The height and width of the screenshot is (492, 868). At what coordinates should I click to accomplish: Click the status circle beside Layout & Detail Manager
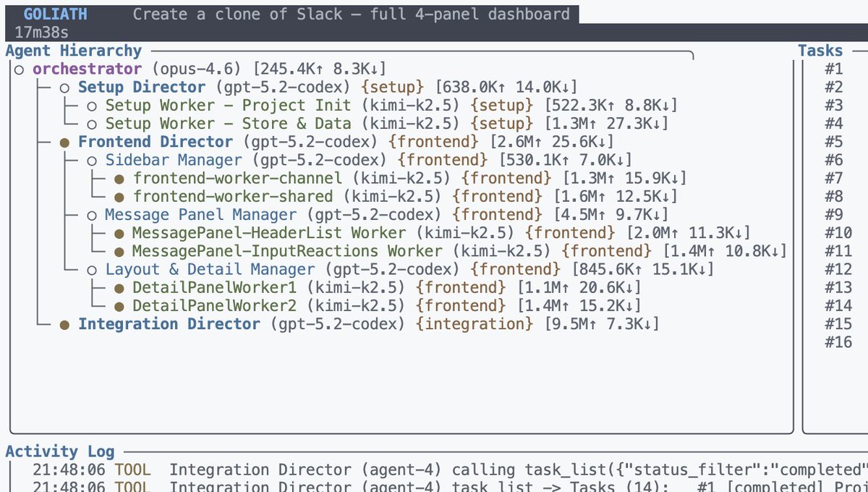pos(92,270)
